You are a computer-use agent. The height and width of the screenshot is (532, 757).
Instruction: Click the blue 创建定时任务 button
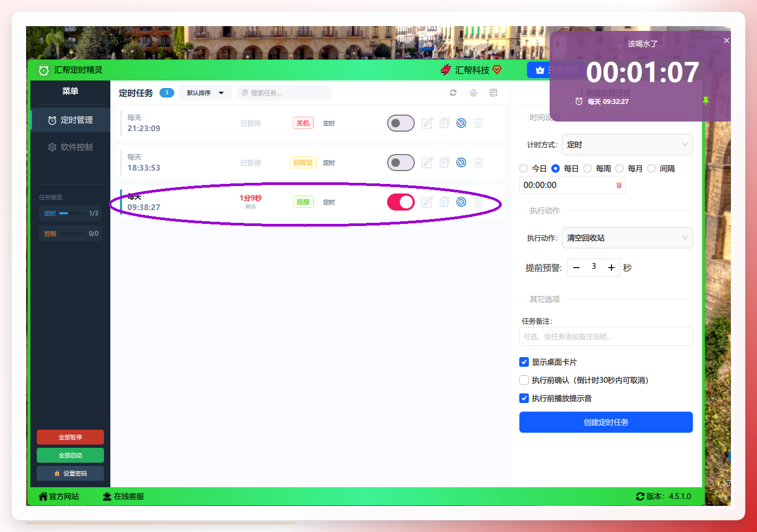(x=606, y=422)
